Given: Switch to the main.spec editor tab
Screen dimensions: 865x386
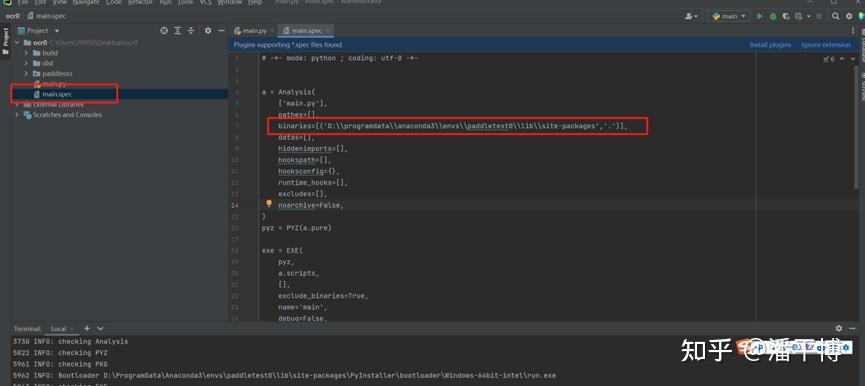Looking at the screenshot, I should click(307, 31).
